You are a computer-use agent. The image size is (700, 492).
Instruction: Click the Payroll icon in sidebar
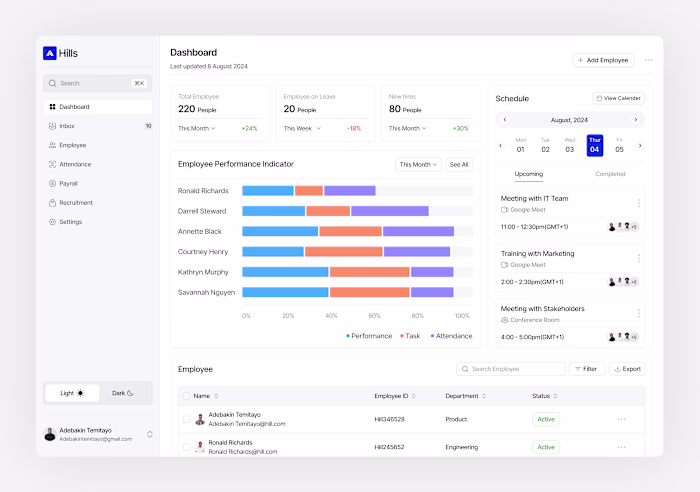[x=52, y=183]
